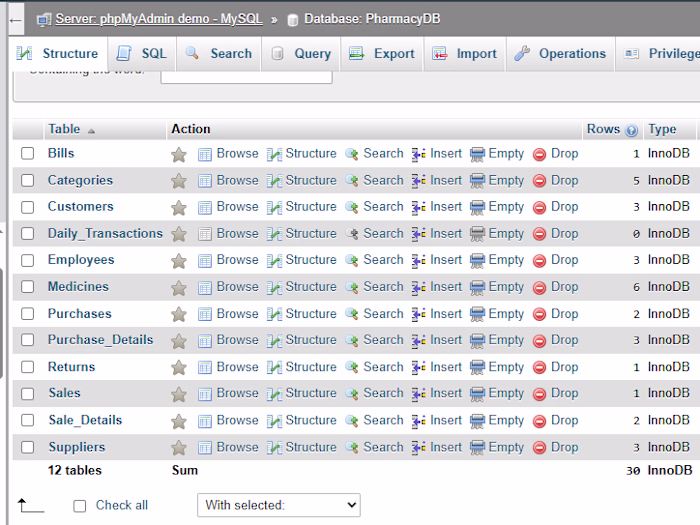Click Browse link for Sales table
700x525 pixels.
(238, 393)
